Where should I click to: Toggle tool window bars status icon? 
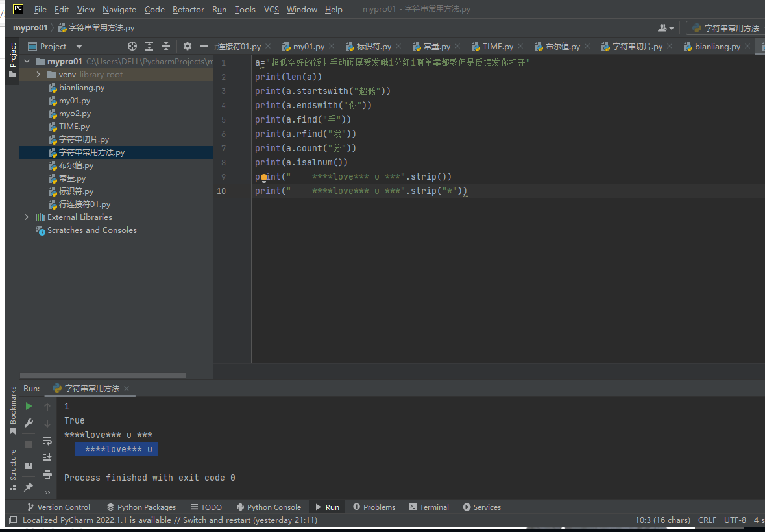pyautogui.click(x=13, y=520)
